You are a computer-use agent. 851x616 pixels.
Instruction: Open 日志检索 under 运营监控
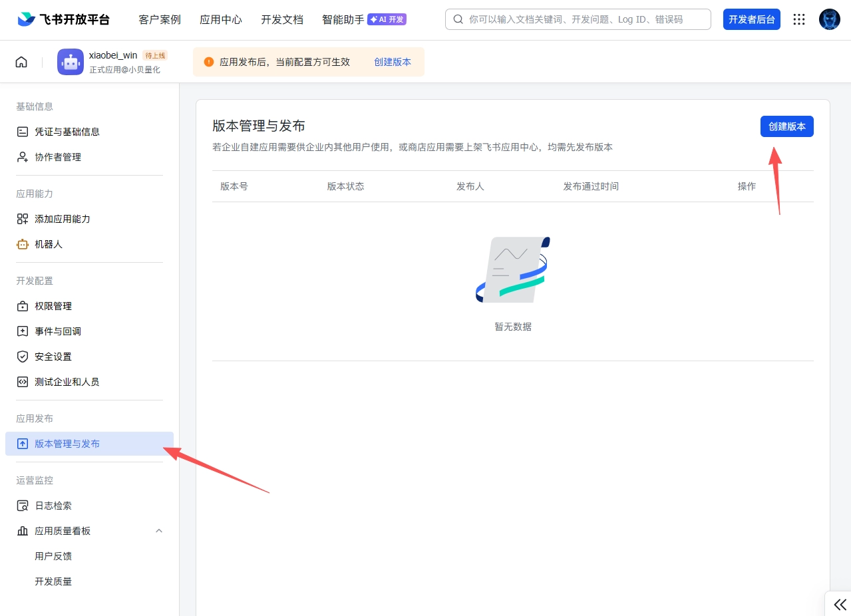coord(53,505)
